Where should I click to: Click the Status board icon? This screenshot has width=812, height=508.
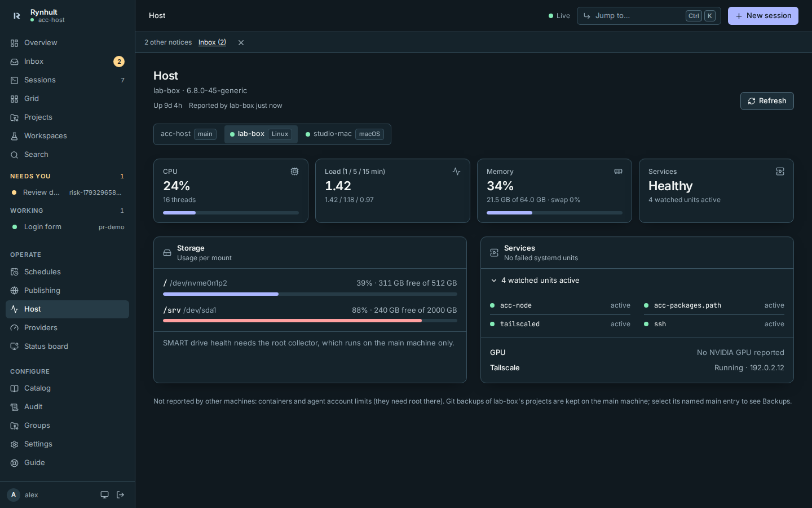(15, 347)
